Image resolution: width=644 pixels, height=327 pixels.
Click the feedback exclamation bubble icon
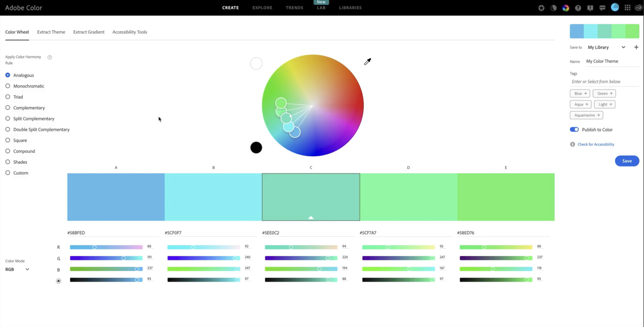coord(590,8)
